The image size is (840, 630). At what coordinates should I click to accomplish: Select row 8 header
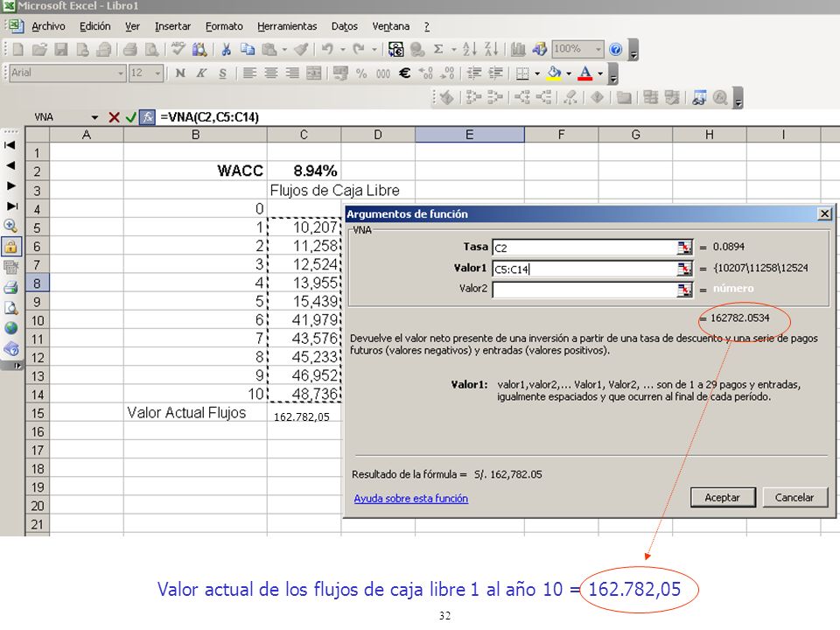(37, 283)
